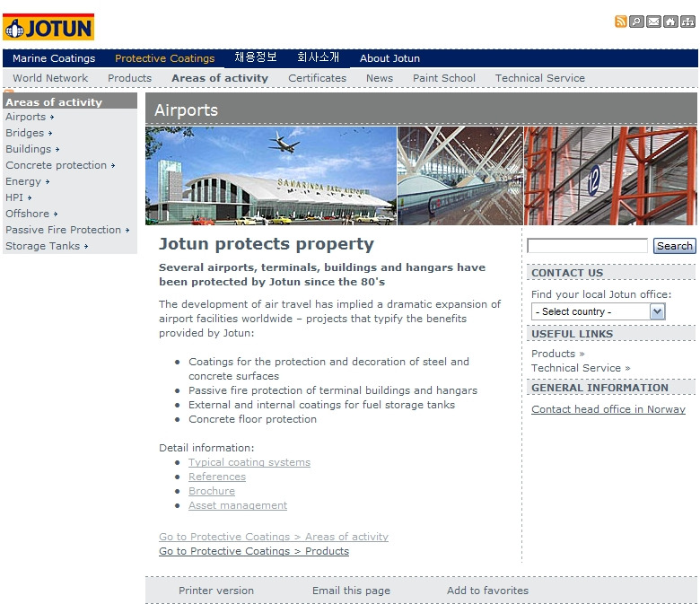The width and height of the screenshot is (700, 604).
Task: Open World Network submenu item
Action: 50,78
